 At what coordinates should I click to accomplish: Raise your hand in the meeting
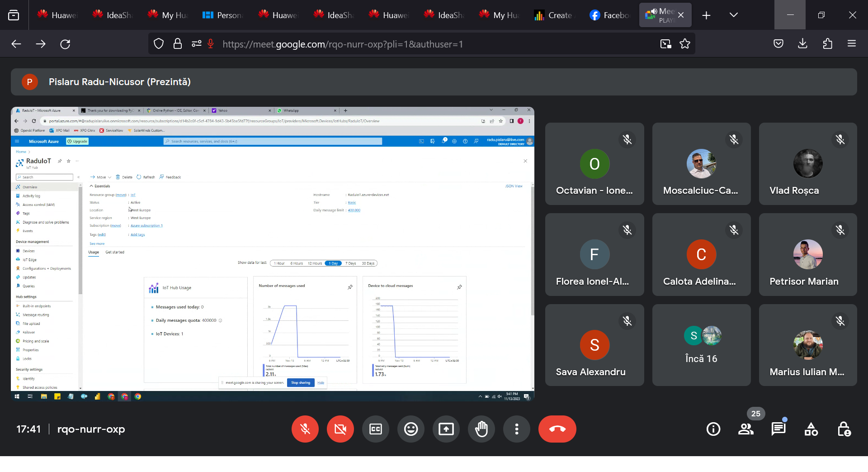pyautogui.click(x=481, y=429)
